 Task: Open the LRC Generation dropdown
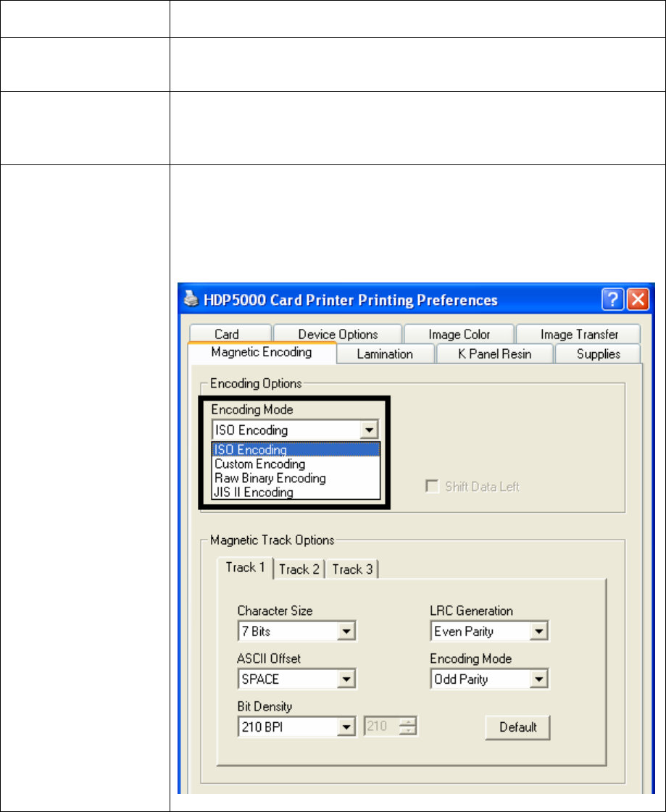[x=489, y=631]
